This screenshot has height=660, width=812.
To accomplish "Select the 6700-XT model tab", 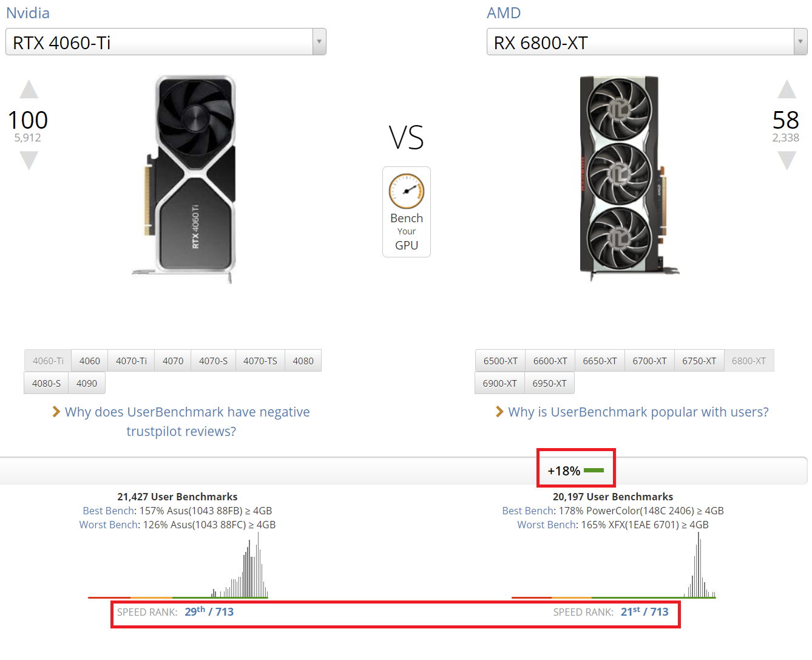I will (x=649, y=361).
